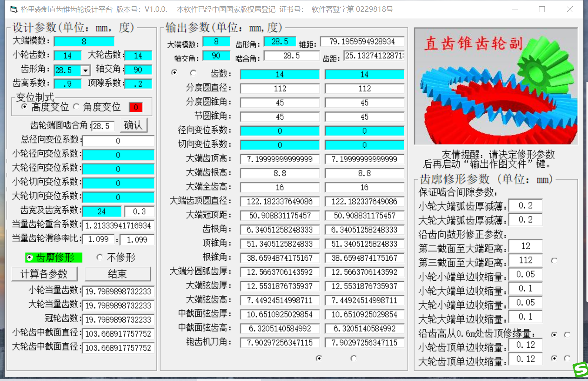Image resolution: width=588 pixels, height=381 pixels.
Task: Click the 小轮齿数 input field
Action: (x=67, y=56)
